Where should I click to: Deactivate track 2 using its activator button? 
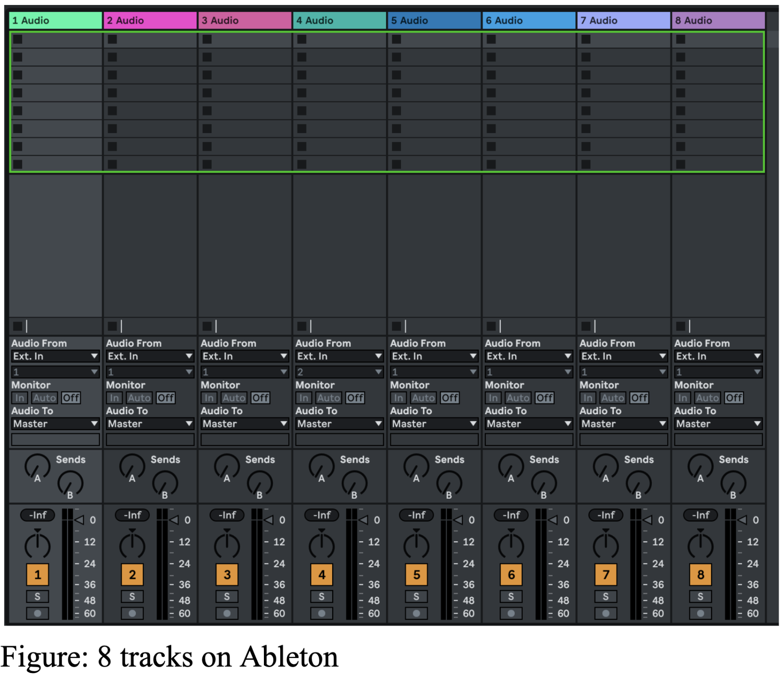tap(132, 575)
